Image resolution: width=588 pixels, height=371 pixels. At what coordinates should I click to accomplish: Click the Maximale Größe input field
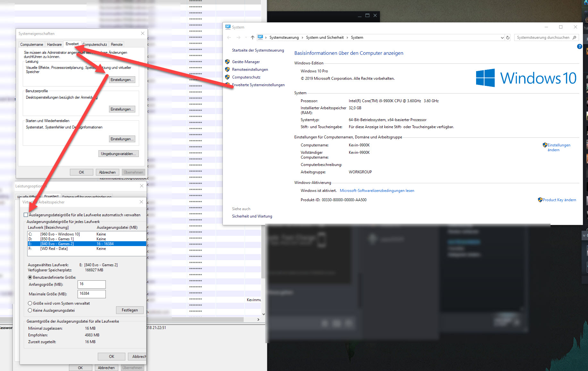point(92,294)
